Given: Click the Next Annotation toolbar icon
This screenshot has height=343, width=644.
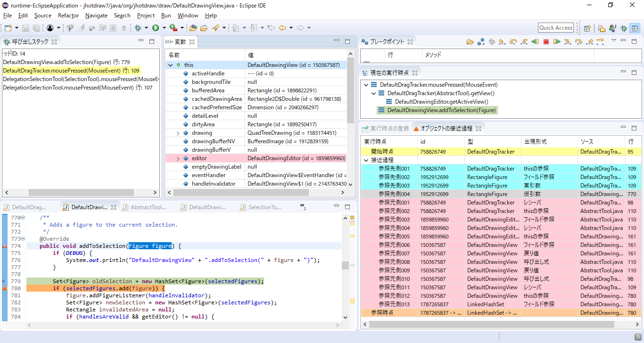Looking at the screenshot, I should [236, 28].
